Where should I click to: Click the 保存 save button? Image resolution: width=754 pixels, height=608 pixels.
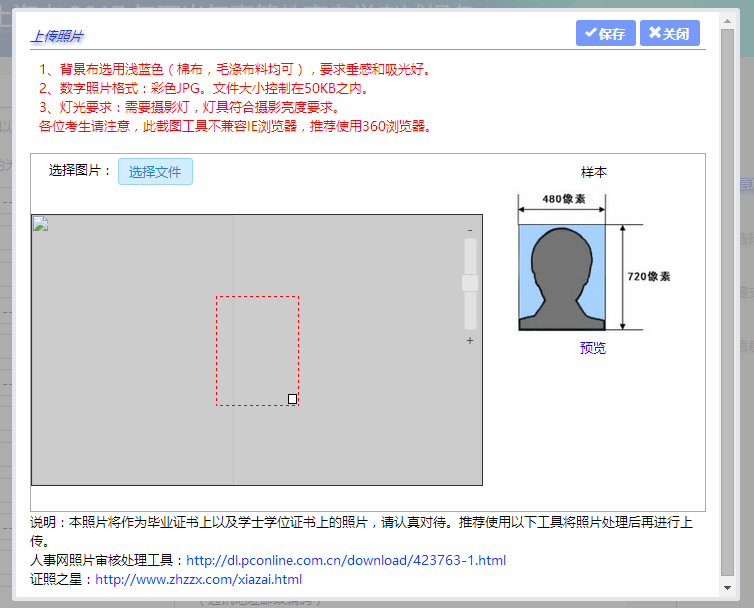pyautogui.click(x=605, y=33)
